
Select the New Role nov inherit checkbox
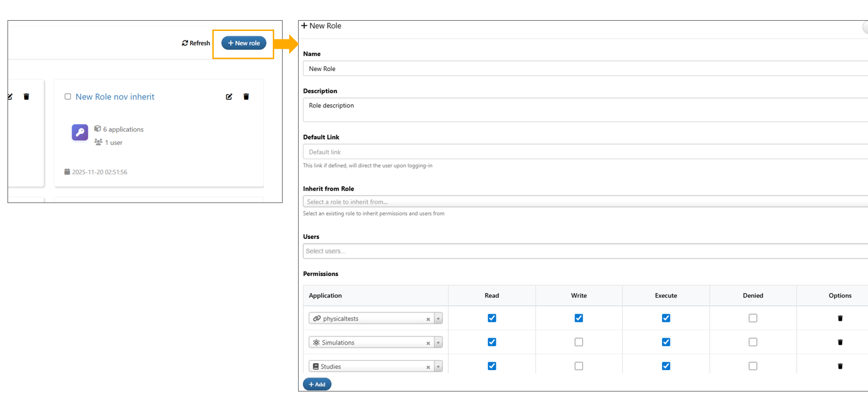tap(68, 97)
